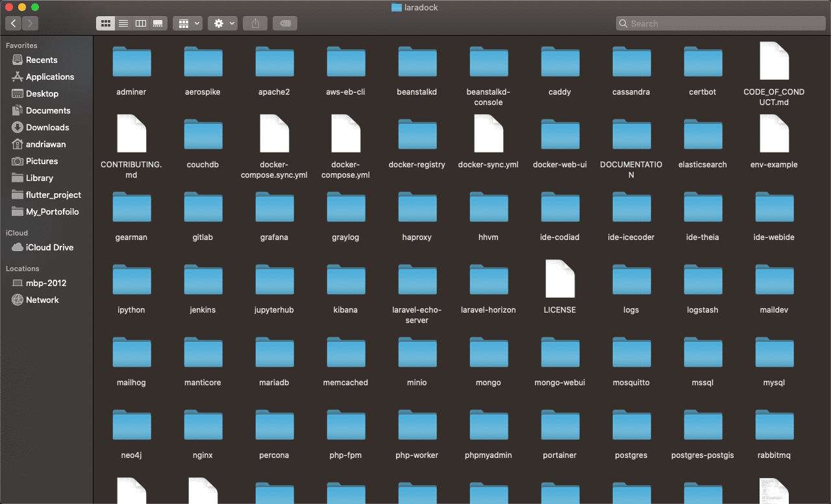Viewport: 831px width, 504px height.
Task: Select flutter_project in sidebar Favorites
Action: [x=53, y=195]
